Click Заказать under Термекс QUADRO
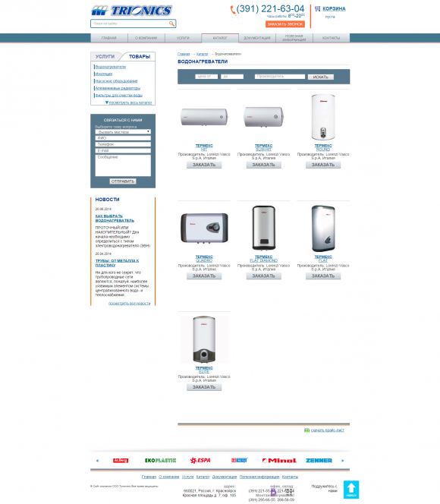Image resolution: width=440 pixels, height=504 pixels. click(x=204, y=276)
